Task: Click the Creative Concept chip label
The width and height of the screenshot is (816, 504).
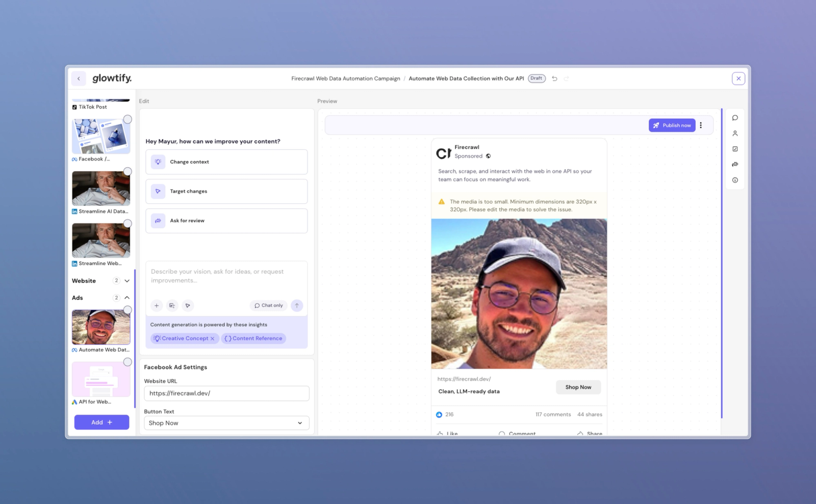Action: pyautogui.click(x=185, y=338)
